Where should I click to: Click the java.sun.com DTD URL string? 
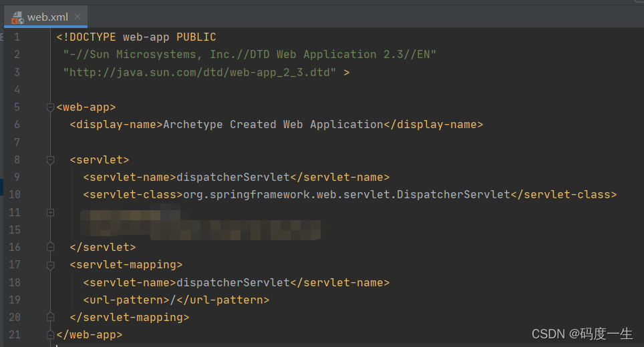pos(200,73)
